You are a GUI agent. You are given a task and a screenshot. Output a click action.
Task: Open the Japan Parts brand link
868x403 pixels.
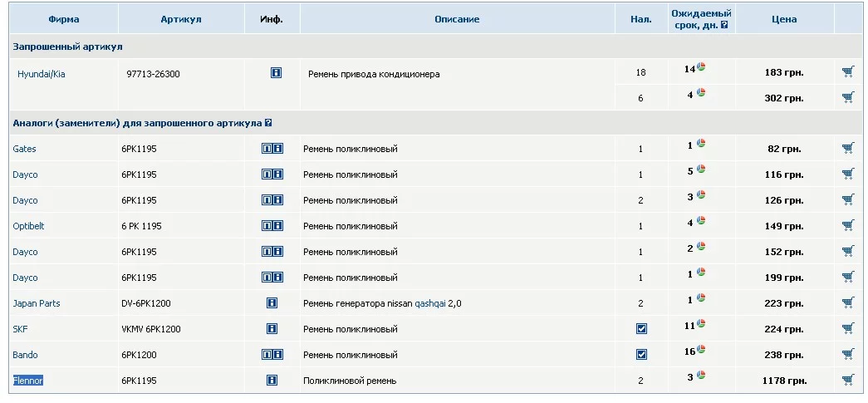[37, 303]
